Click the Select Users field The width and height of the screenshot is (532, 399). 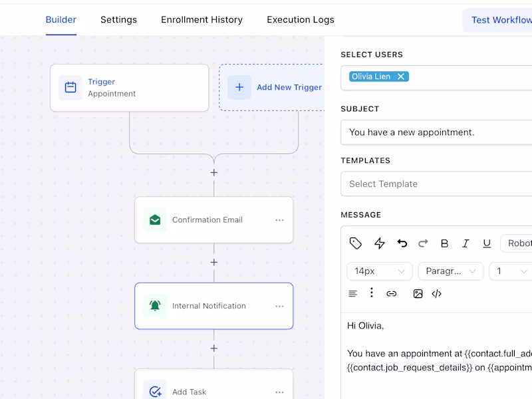(x=436, y=78)
